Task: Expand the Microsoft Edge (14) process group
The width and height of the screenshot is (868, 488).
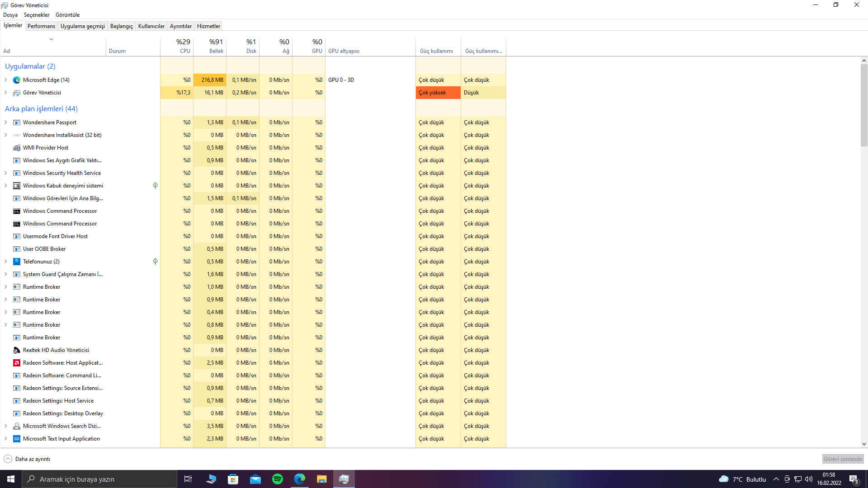Action: [x=6, y=80]
